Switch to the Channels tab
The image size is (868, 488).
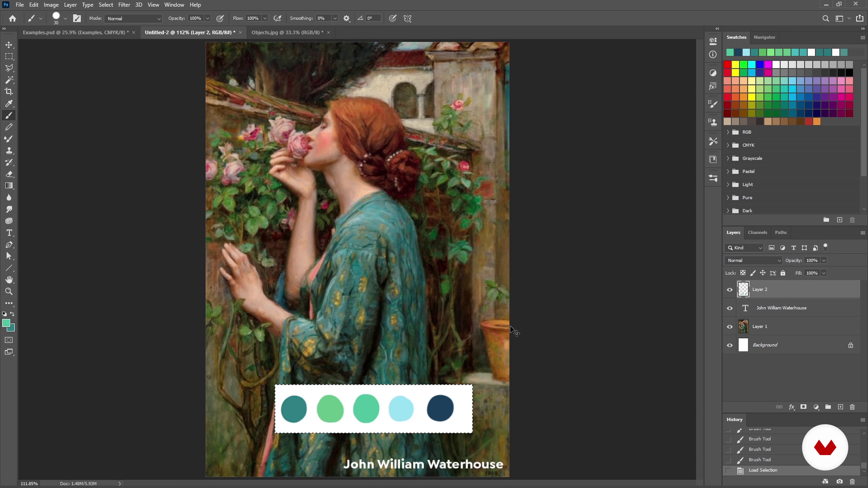point(757,232)
